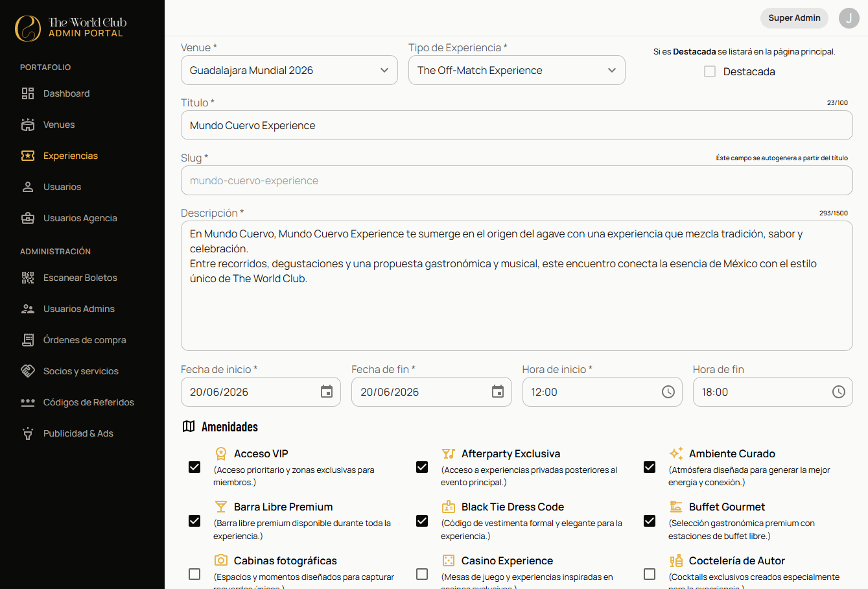Click the Acceso VIP badge icon
Viewport: 868px width, 589px height.
tap(221, 453)
